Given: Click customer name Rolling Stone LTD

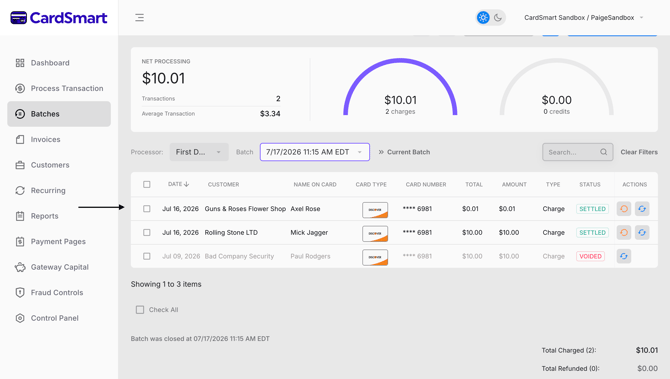Looking at the screenshot, I should coord(231,232).
